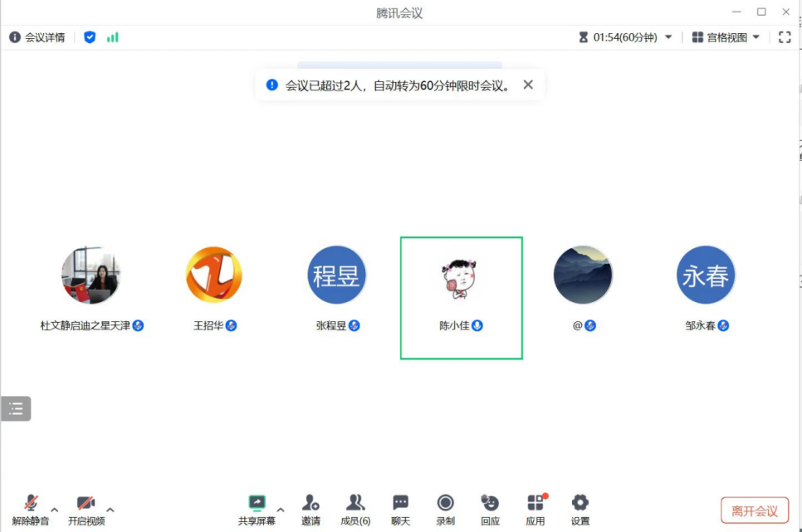The height and width of the screenshot is (532, 802).
Task: Click muted mic icon beside 杜文静启迪之星天津
Action: click(x=138, y=325)
